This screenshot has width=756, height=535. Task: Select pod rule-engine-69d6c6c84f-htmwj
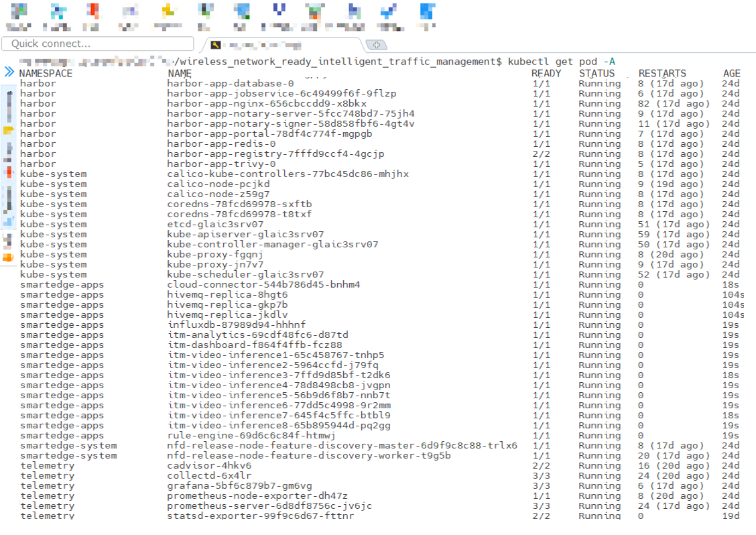(x=252, y=436)
